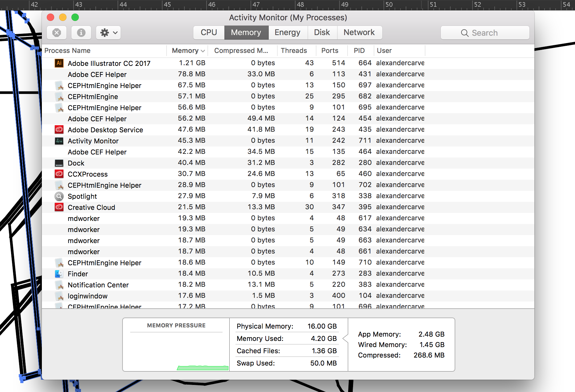Click the Force Quit process icon
This screenshot has height=392, width=575.
click(x=57, y=33)
